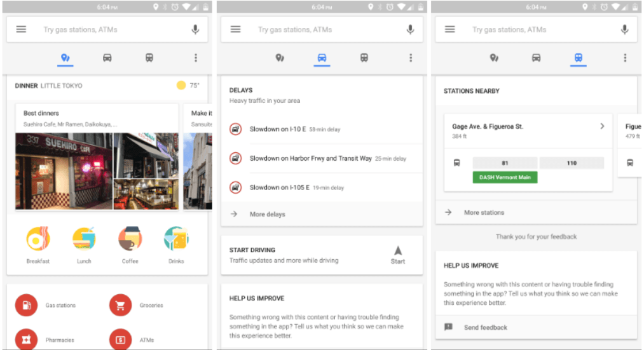Tap the red Gas stations icon
Image resolution: width=644 pixels, height=350 pixels.
click(x=27, y=306)
